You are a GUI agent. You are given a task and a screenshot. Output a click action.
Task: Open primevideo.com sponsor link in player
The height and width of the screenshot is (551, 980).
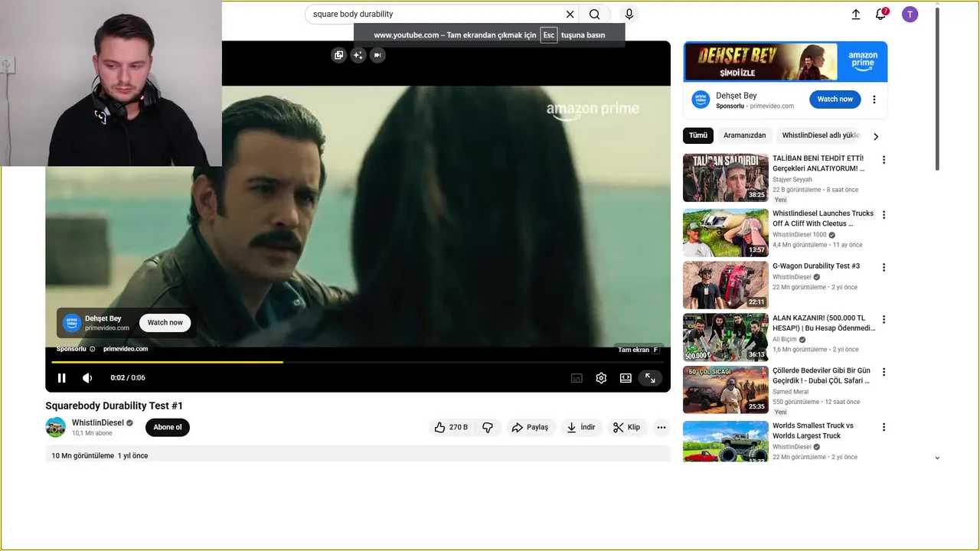tap(126, 349)
